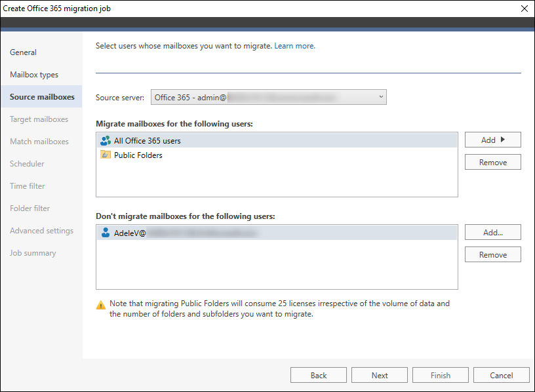Open the Learn more link
Screen dimensions: 535x392
[294, 46]
